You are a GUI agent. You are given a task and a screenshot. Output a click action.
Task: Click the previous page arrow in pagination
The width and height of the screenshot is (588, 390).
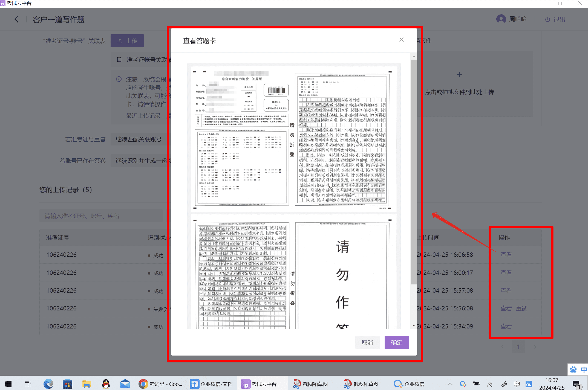coord(502,347)
